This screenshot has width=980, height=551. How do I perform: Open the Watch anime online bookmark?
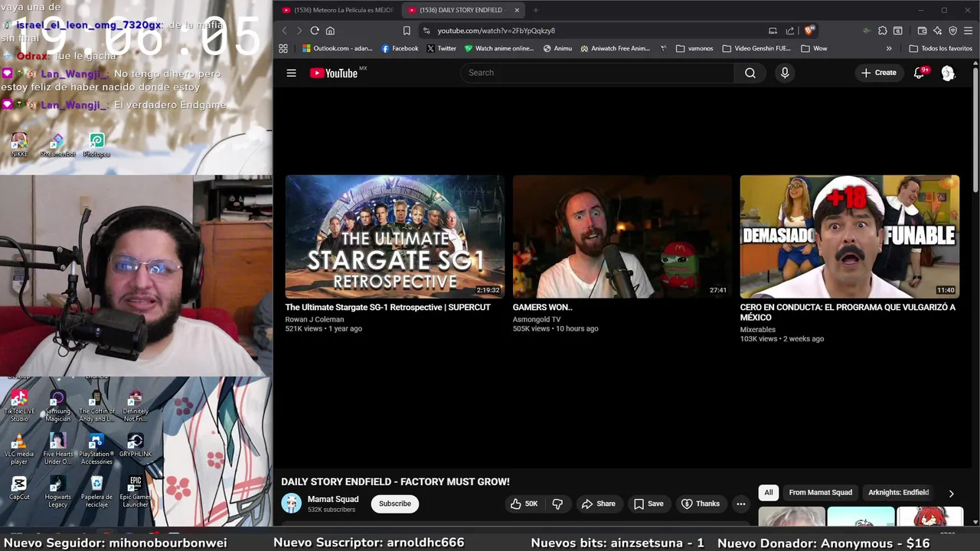click(x=499, y=48)
